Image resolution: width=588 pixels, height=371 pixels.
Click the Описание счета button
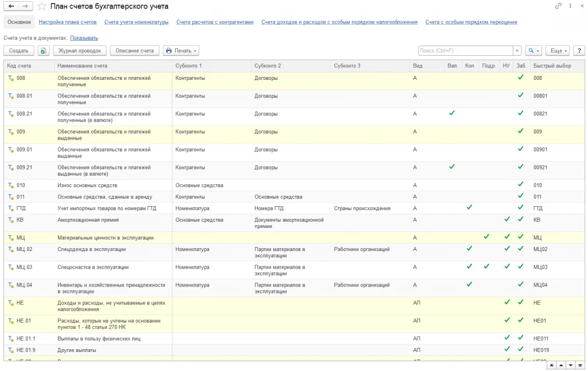[134, 51]
